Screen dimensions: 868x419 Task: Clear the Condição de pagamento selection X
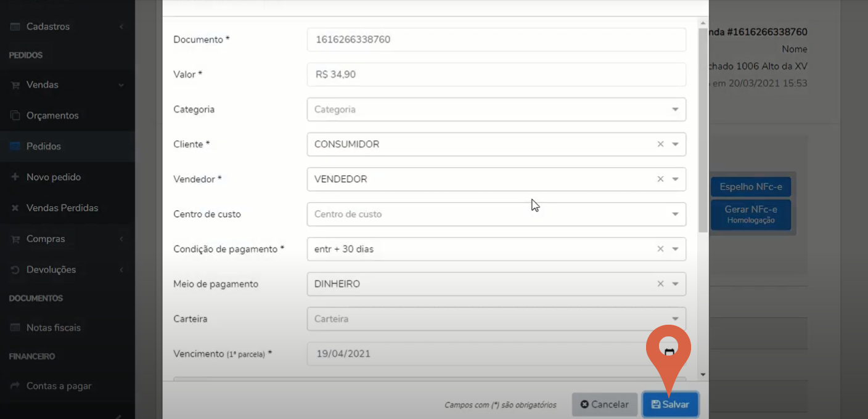(x=660, y=249)
